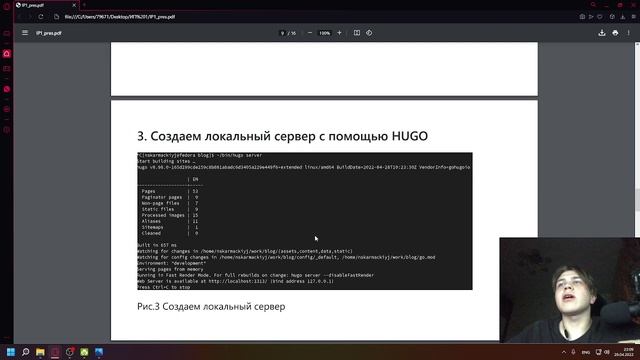Open PDF viewer more actions menu
Screen dimensions: 640x360
coord(629,33)
